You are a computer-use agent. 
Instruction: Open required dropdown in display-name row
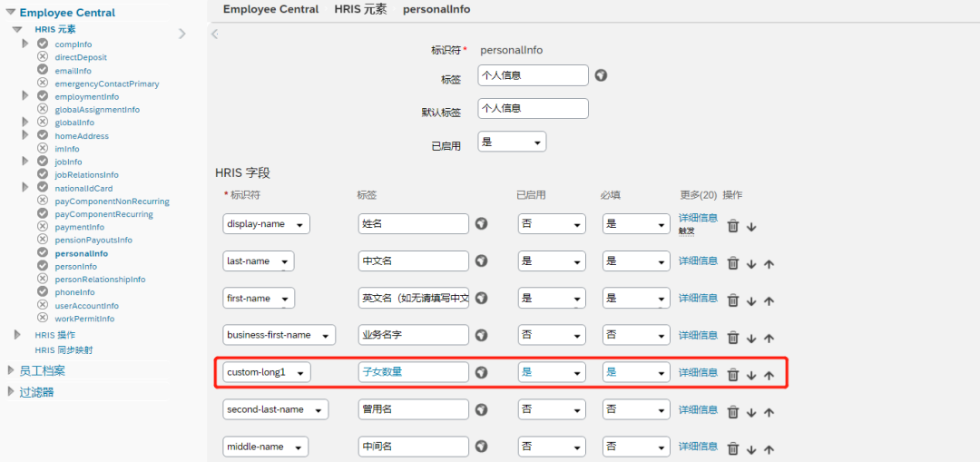(x=637, y=224)
